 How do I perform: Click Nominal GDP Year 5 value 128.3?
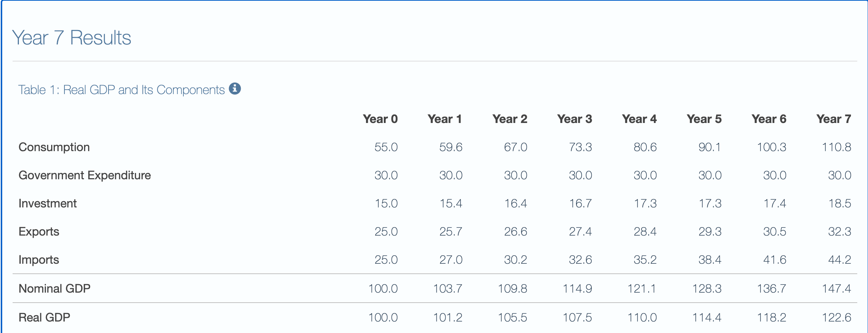[707, 289]
